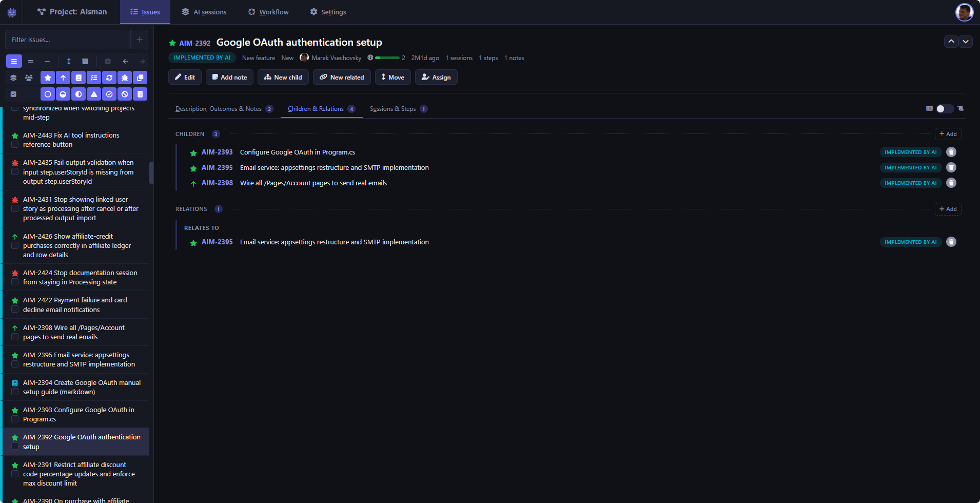This screenshot has height=503, width=980.
Task: Tick the checkbox for AIM-2435 in list
Action: tap(15, 172)
